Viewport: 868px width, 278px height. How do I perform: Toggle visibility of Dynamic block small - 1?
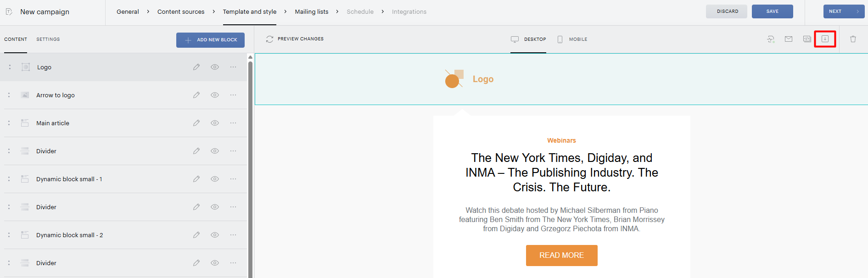coord(214,179)
